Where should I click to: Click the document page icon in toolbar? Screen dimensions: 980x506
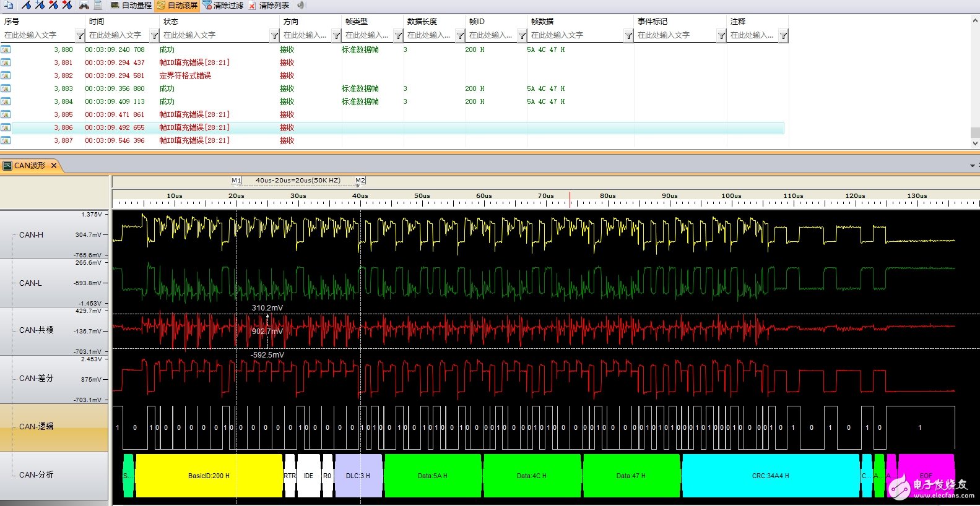point(98,5)
